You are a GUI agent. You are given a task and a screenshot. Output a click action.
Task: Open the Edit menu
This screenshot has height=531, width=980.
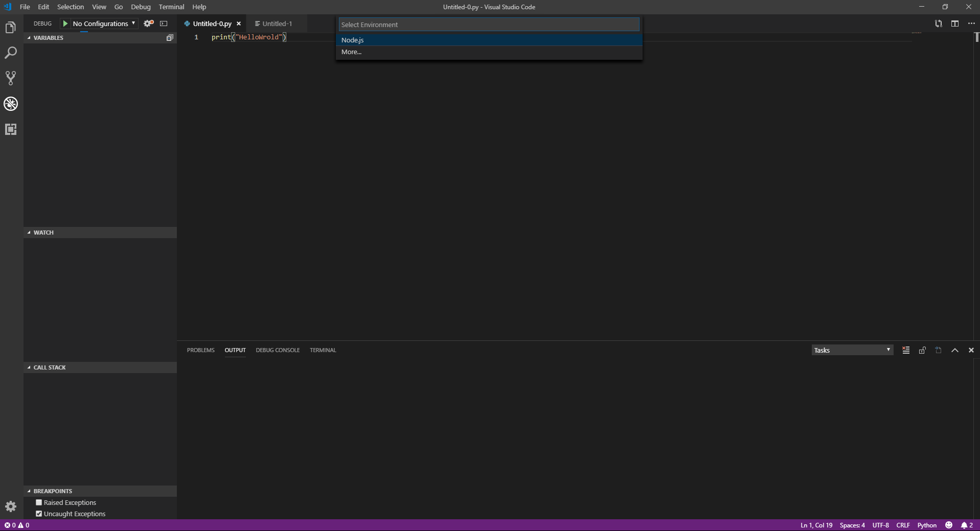click(x=43, y=7)
